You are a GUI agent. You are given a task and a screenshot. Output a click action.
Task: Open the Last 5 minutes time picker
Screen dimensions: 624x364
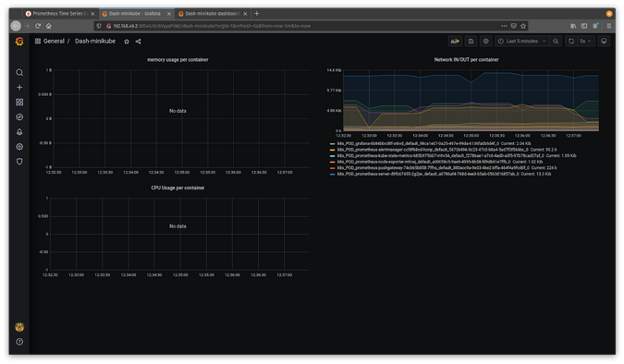click(522, 41)
